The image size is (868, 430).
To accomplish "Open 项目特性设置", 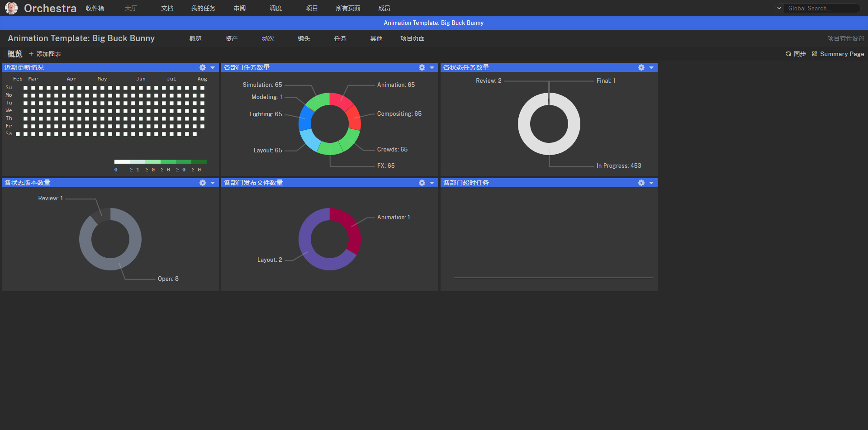I will click(846, 38).
